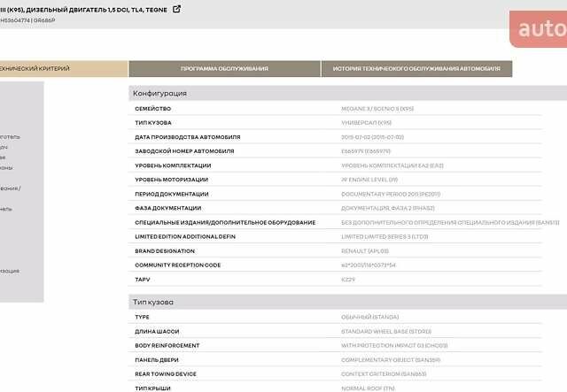The width and height of the screenshot is (567, 392).
Task: Click the GR686P code under the title
Action: [44, 20]
